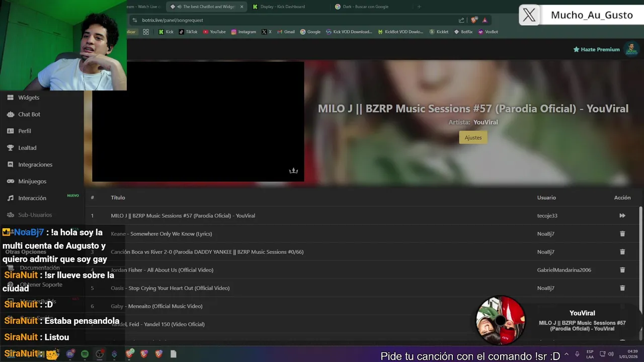Click the black video player area
This screenshot has height=362, width=644.
click(198, 121)
